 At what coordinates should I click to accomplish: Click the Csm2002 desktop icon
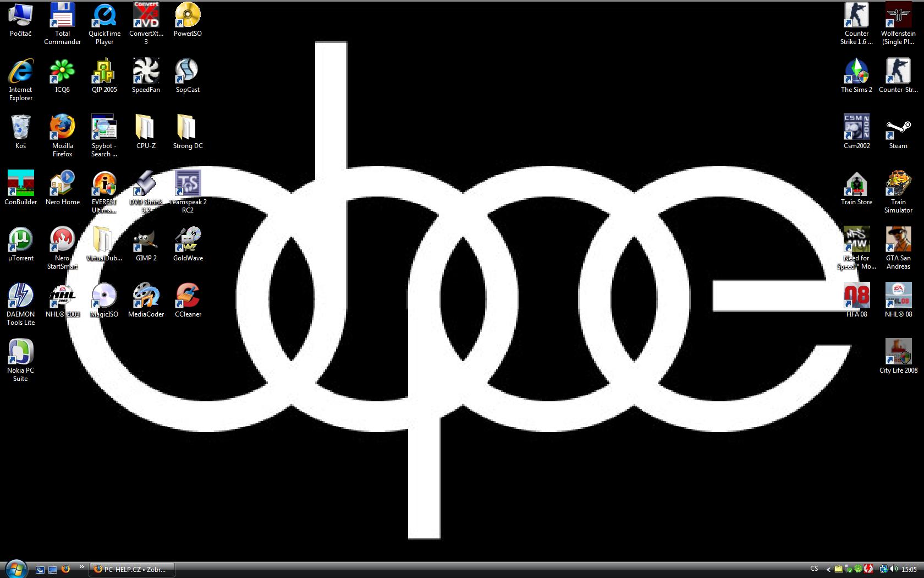click(x=856, y=133)
